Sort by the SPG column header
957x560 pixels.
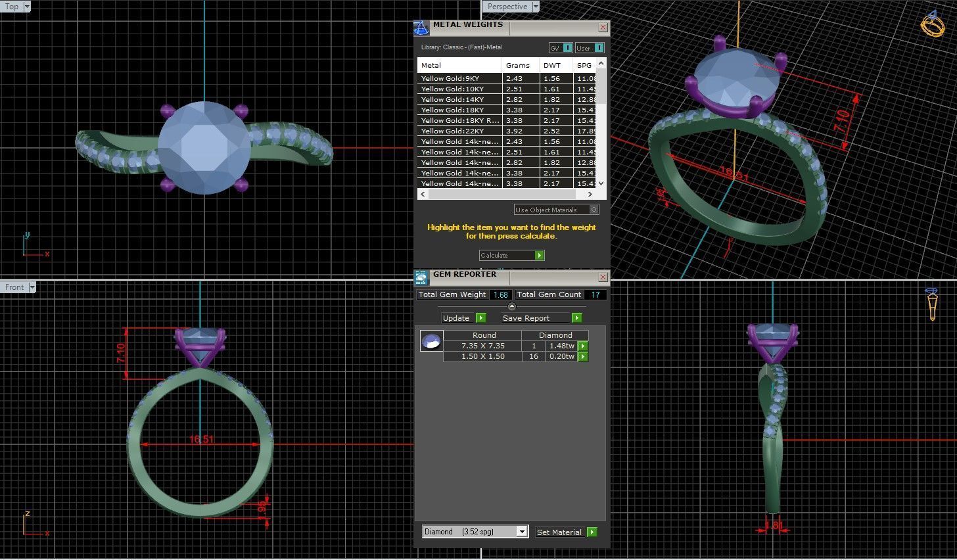pos(584,65)
